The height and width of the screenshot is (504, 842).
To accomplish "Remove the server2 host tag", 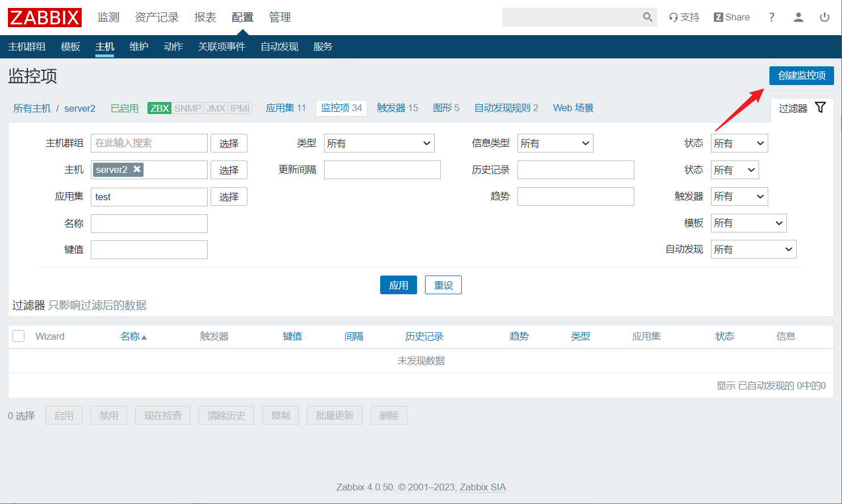I will click(137, 170).
